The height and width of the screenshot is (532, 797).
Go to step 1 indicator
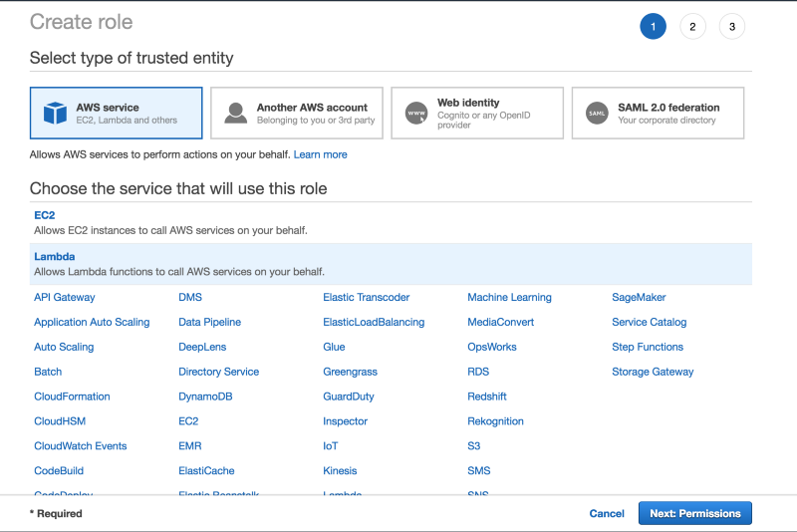tap(654, 27)
